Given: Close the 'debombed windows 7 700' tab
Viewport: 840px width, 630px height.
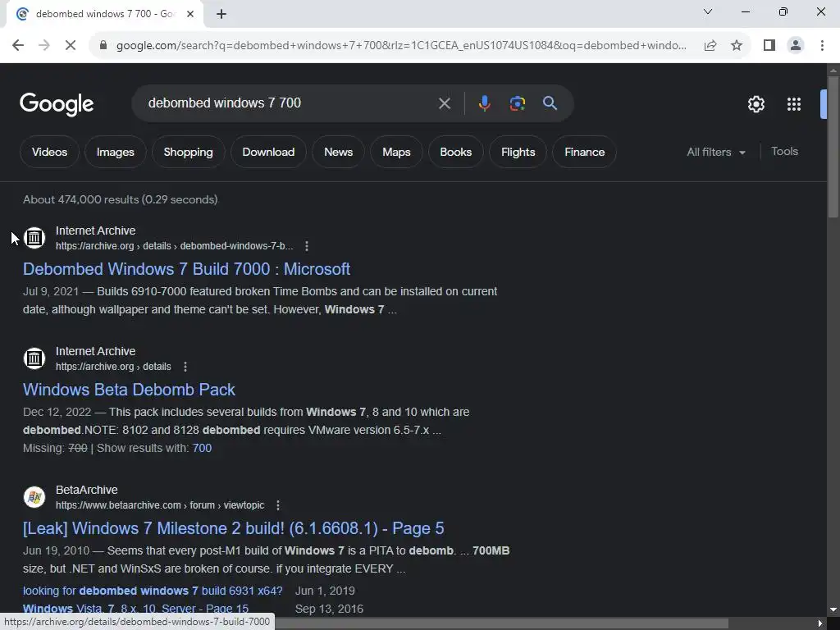Looking at the screenshot, I should (190, 14).
